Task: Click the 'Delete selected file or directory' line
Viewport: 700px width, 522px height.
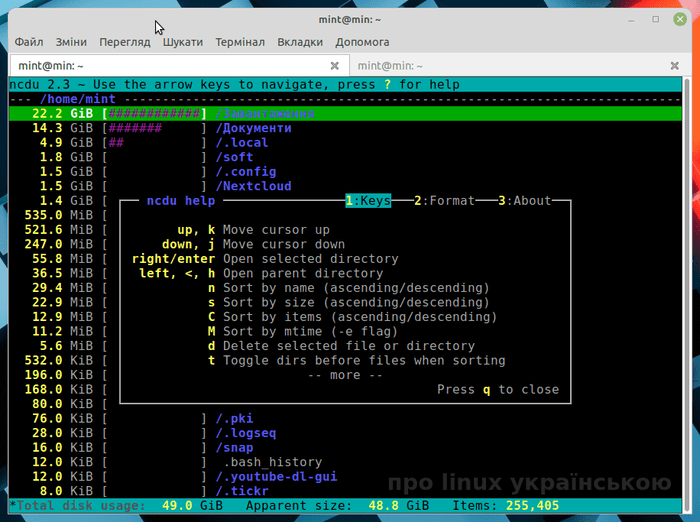Action: coord(349,346)
